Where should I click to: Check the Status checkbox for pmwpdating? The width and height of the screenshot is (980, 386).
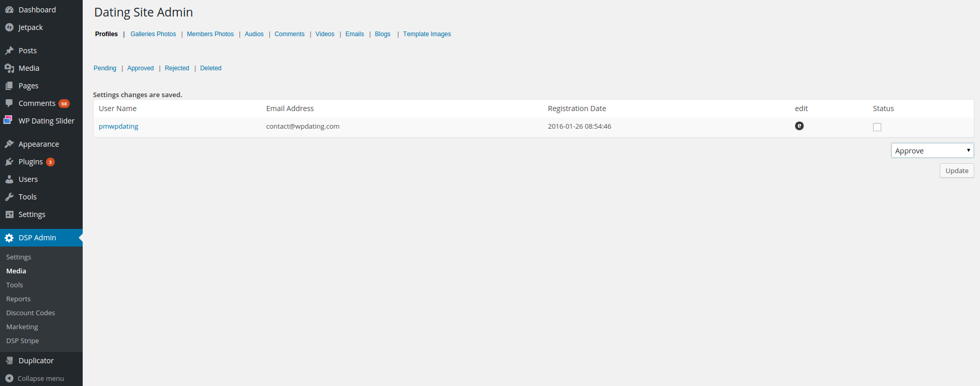tap(877, 127)
